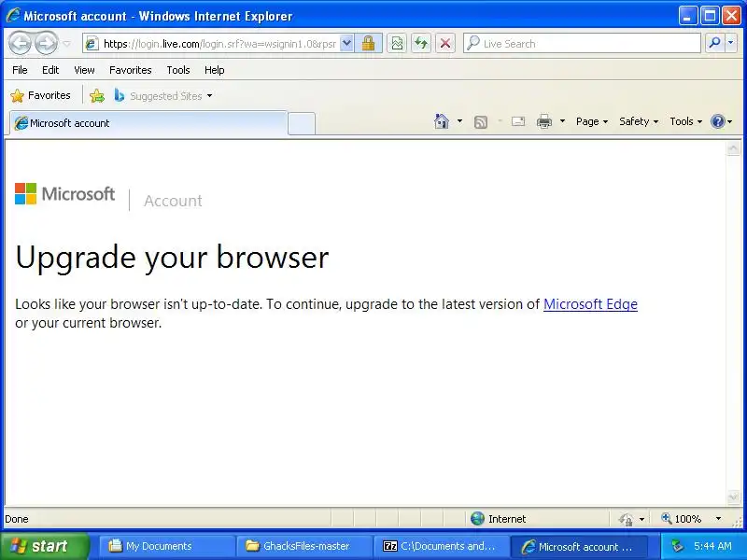Open the File menu

20,70
